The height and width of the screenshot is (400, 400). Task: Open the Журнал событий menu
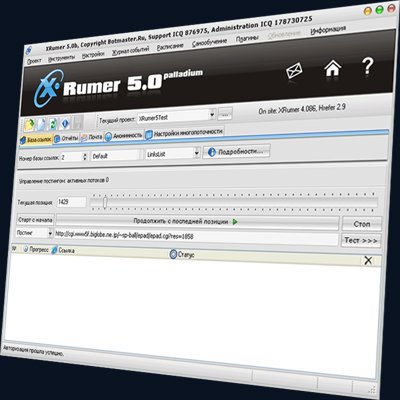tap(130, 51)
